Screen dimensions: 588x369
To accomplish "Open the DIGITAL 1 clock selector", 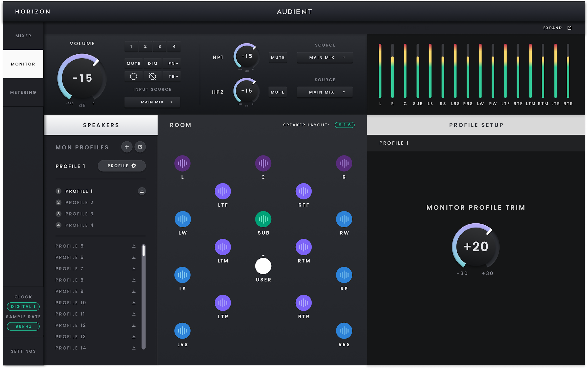I will click(23, 307).
